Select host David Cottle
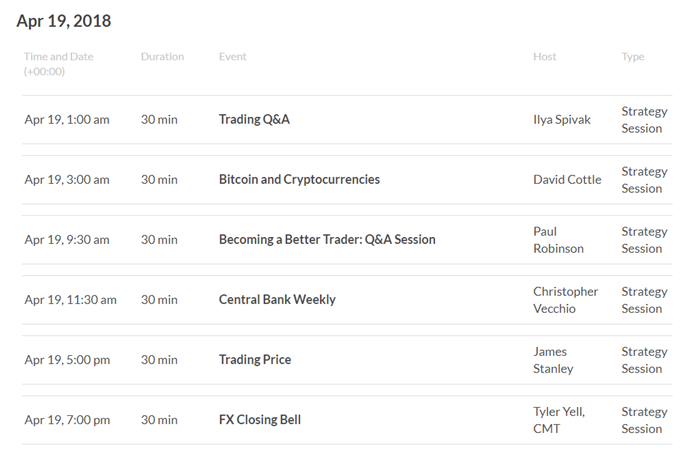 tap(567, 180)
